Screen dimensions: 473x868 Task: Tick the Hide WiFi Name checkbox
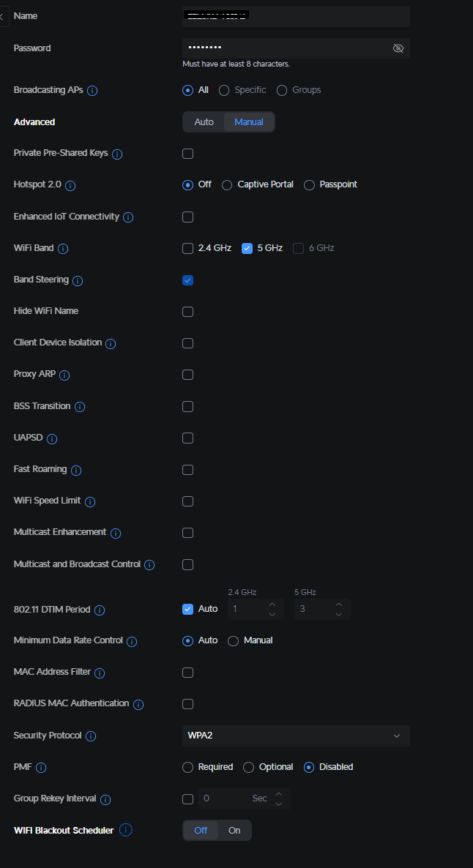pos(188,312)
